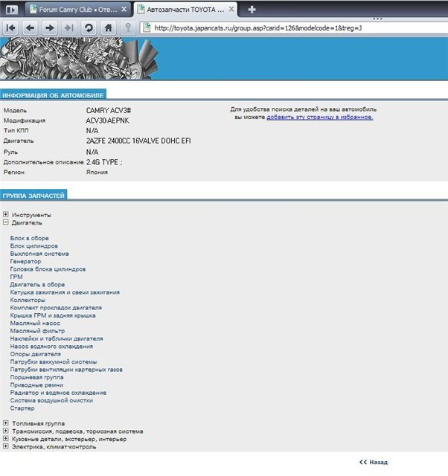Screen dimensions: 448x476
Task: Open the Выхлопная система link
Action: [x=39, y=254]
